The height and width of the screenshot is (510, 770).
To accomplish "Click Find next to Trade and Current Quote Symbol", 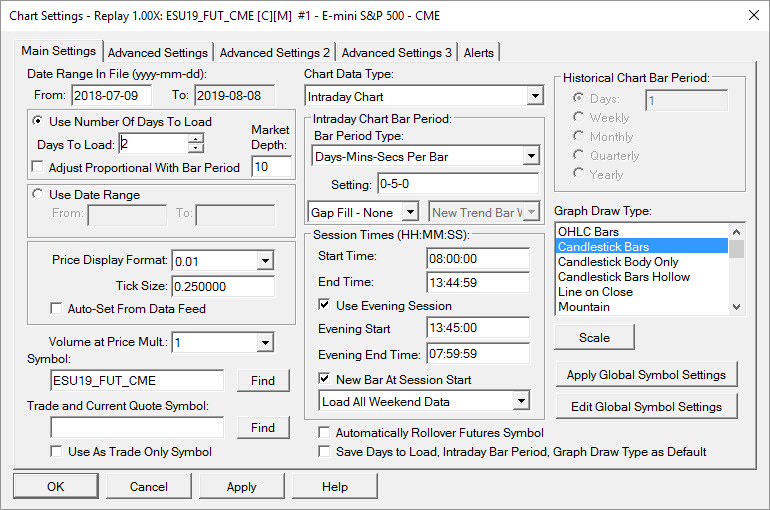I will coord(263,428).
